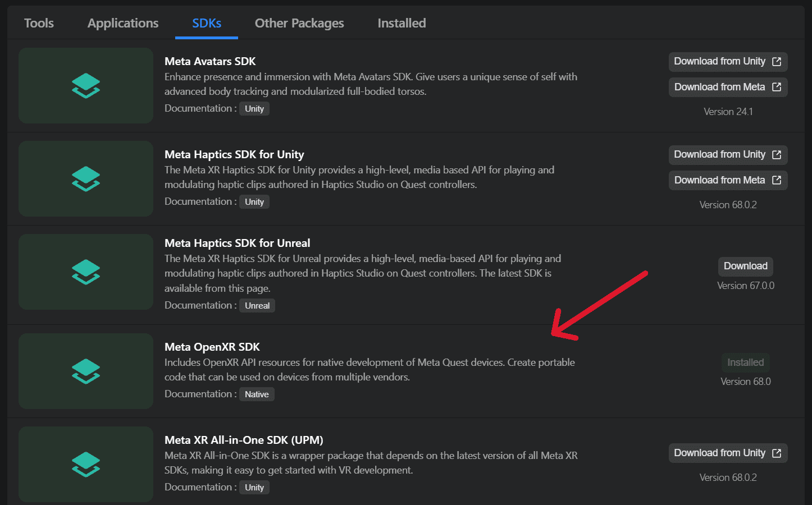The width and height of the screenshot is (812, 505).
Task: Click the Meta XR All-in-One SDK (UPM) title
Action: point(244,440)
